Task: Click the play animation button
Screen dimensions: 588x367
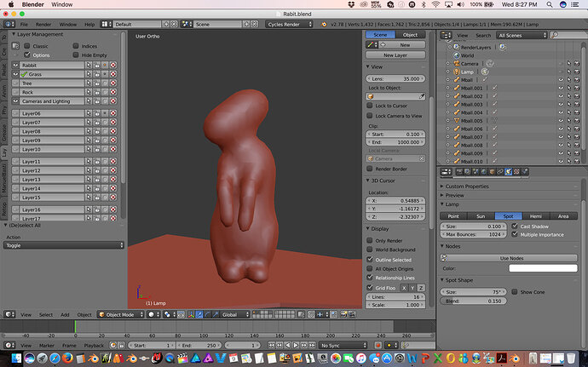Action: pos(296,345)
